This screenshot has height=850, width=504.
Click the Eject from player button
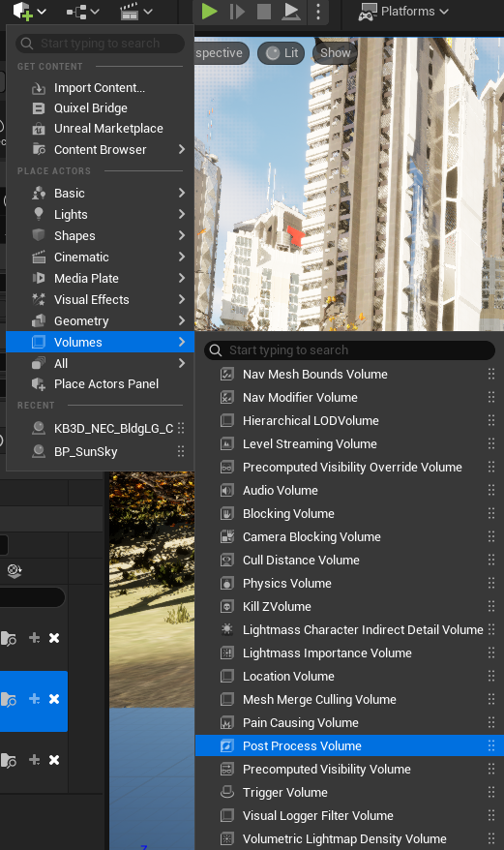291,12
